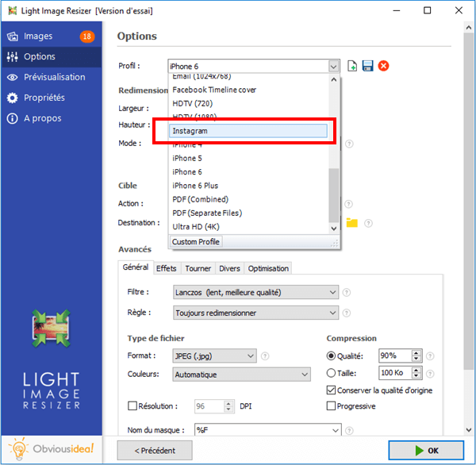The image size is (476, 465).
Task: Click the Taille 100 Ko field
Action: [395, 373]
